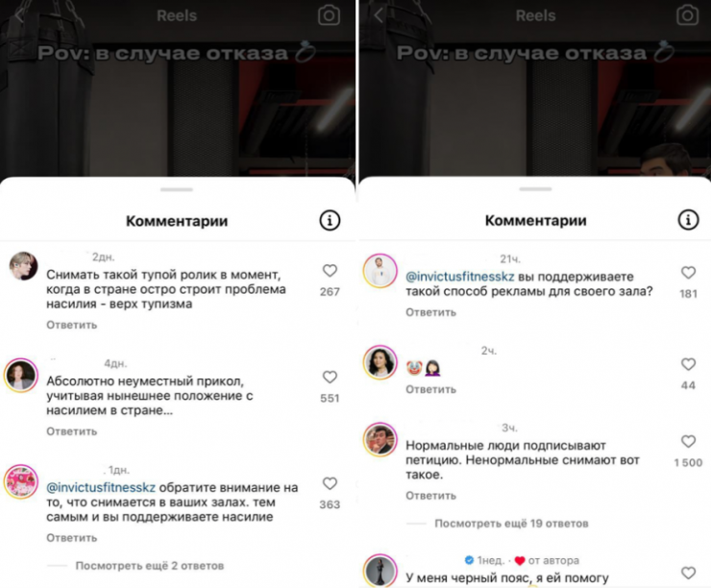
Task: Reply to 'Абсолютно неуместный прикол' comment
Action: (x=72, y=431)
